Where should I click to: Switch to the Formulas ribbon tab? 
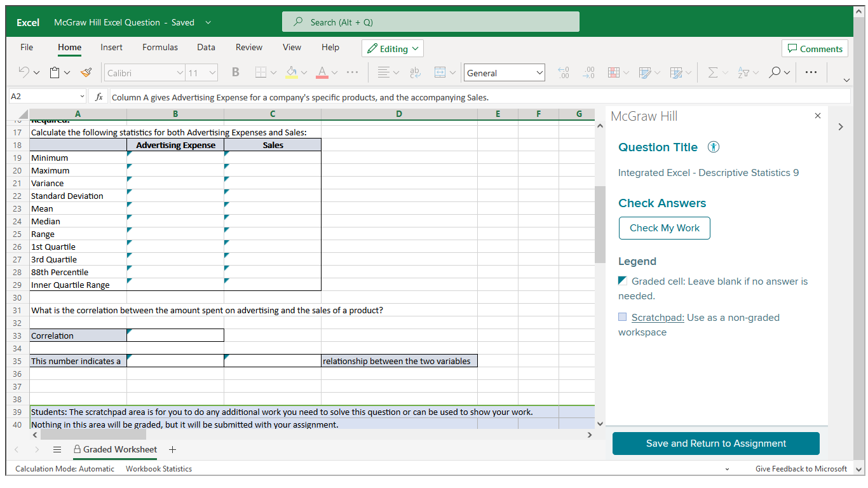(159, 47)
